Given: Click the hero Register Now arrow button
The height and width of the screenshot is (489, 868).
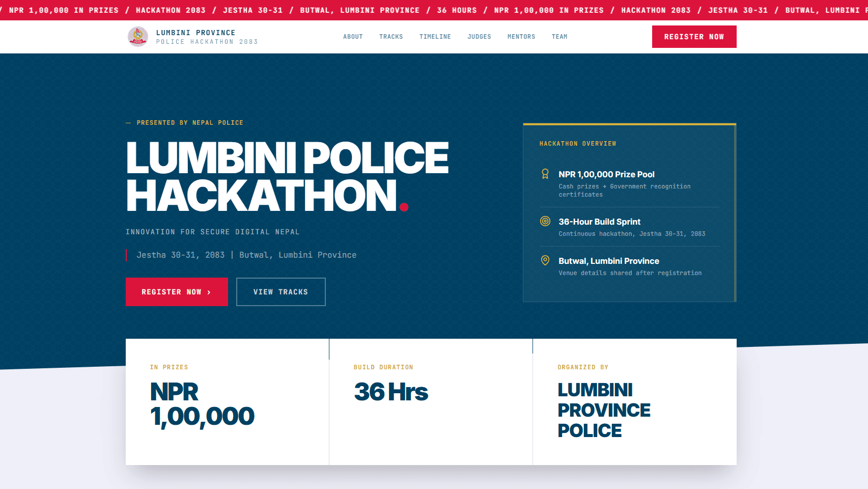Looking at the screenshot, I should (177, 292).
